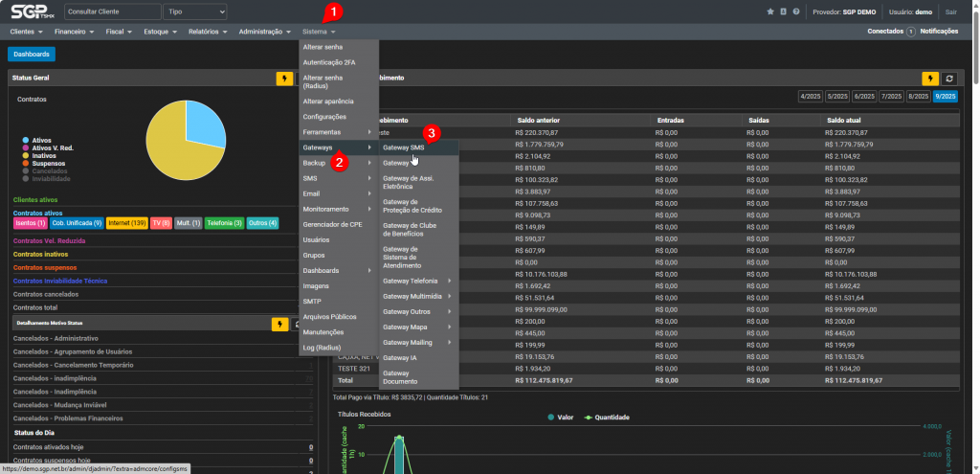Click the favorites star icon in header
This screenshot has height=474, width=980.
(770, 11)
